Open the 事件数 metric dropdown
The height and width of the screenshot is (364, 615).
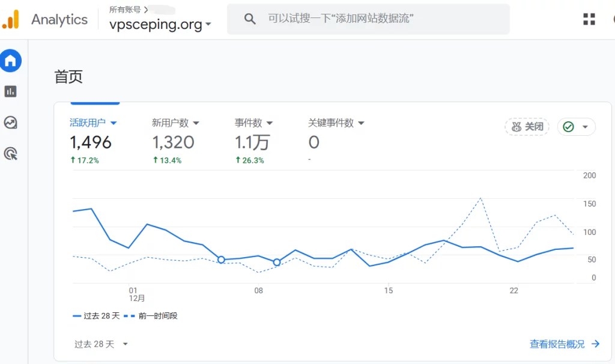tap(253, 123)
